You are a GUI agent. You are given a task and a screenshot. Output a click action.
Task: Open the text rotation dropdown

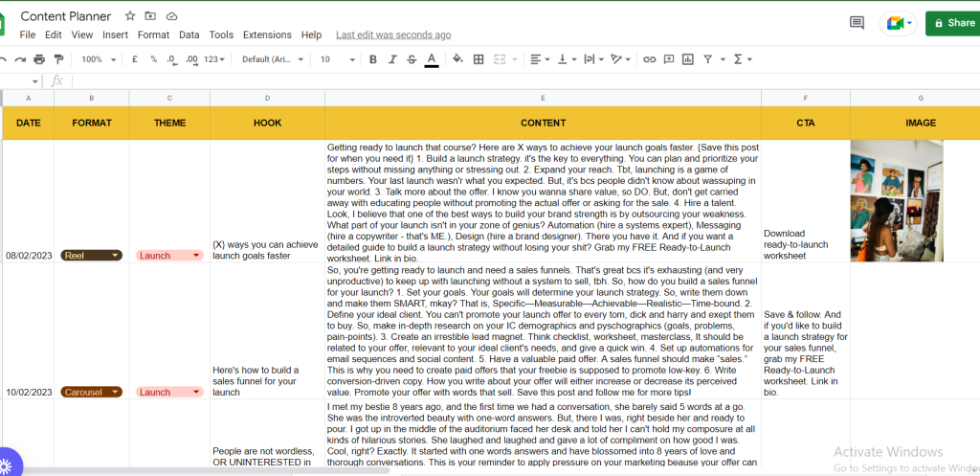pos(620,59)
